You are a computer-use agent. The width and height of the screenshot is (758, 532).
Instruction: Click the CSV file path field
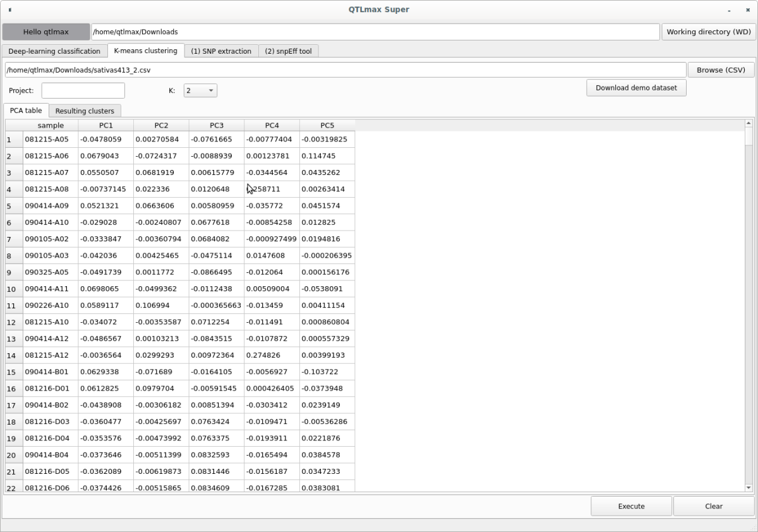tap(345, 70)
